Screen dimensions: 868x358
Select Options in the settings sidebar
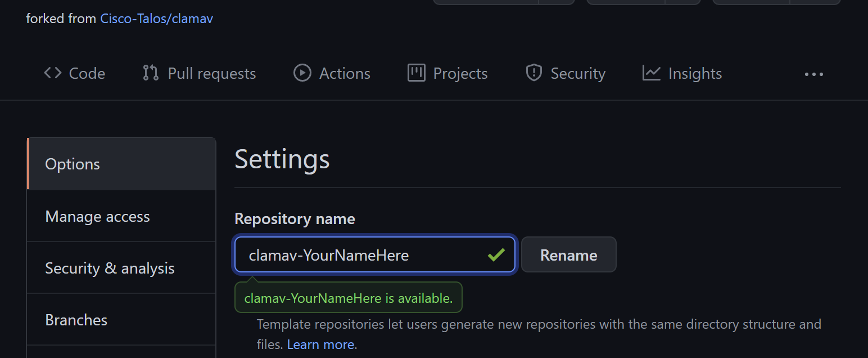pos(72,164)
